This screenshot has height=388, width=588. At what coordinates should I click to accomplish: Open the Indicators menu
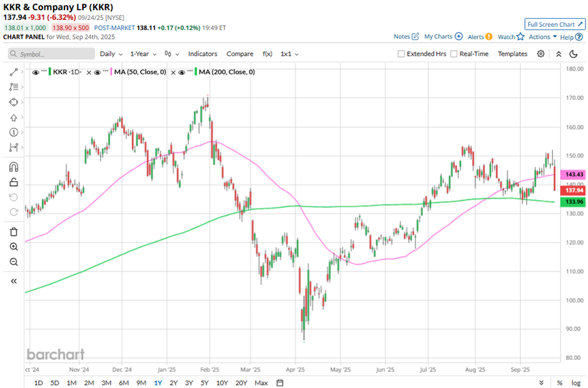pos(203,54)
